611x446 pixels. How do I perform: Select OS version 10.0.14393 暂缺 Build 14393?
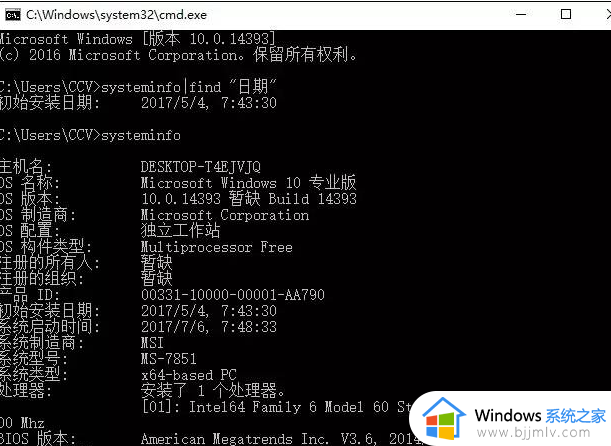coord(249,199)
